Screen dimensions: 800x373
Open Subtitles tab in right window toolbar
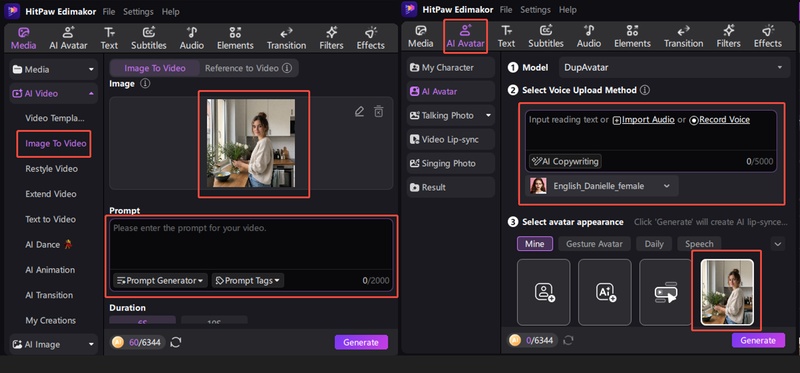[545, 37]
